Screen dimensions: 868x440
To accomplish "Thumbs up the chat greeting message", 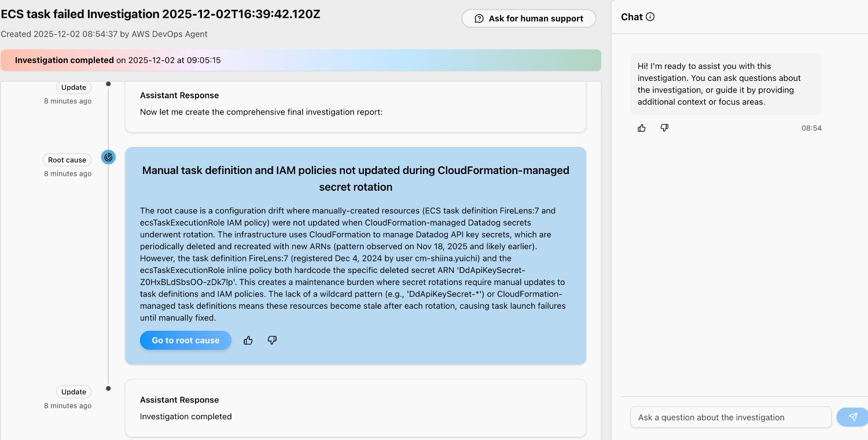I will pyautogui.click(x=642, y=128).
